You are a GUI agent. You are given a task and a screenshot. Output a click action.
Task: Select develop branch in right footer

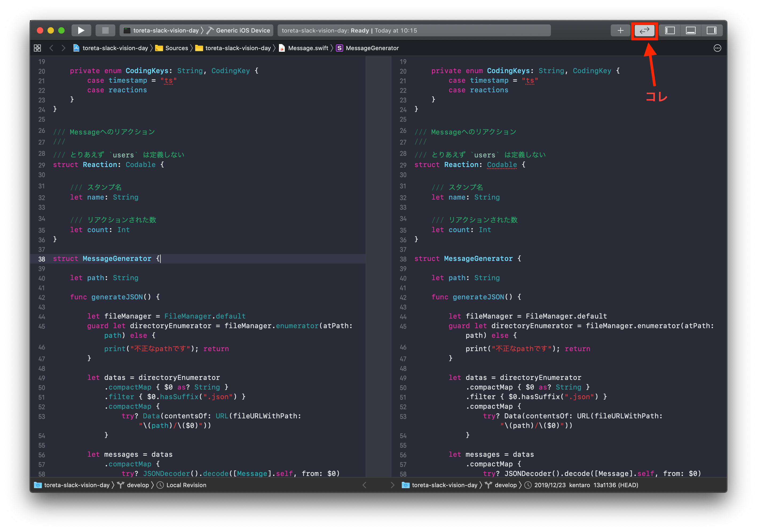(506, 485)
